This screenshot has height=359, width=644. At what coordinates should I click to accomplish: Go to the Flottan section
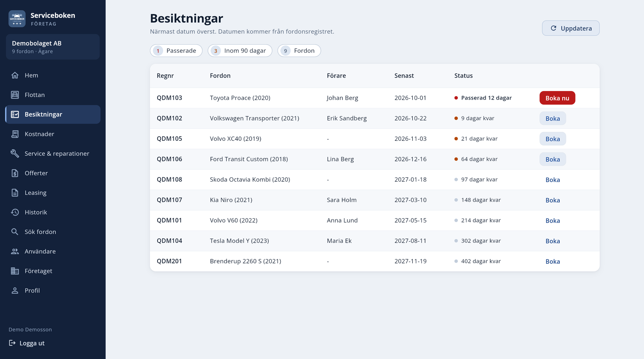tap(53, 95)
